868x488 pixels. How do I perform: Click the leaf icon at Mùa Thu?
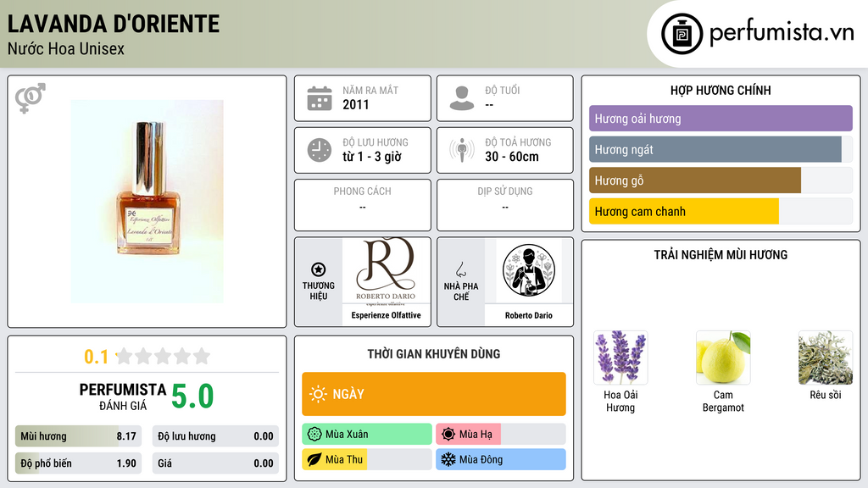314,460
